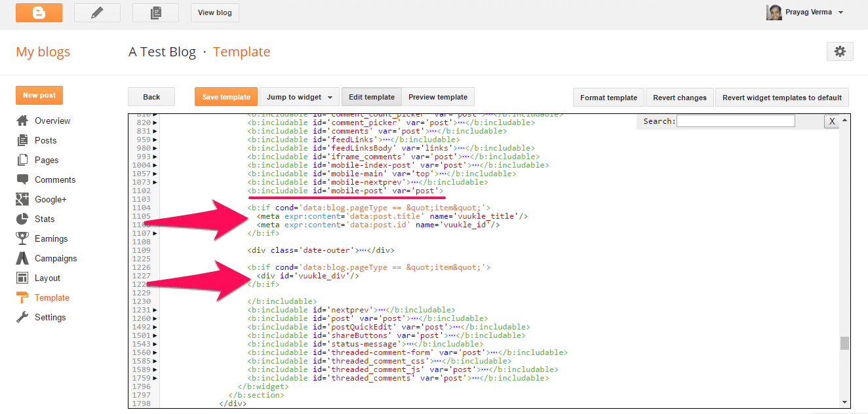Expand the folded block at line 1231
The width and height of the screenshot is (868, 414).
155,310
